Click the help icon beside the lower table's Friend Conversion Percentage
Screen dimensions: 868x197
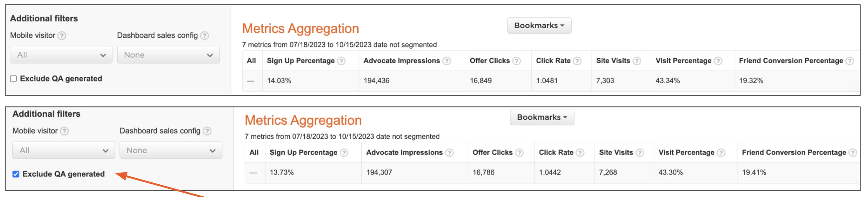853,153
